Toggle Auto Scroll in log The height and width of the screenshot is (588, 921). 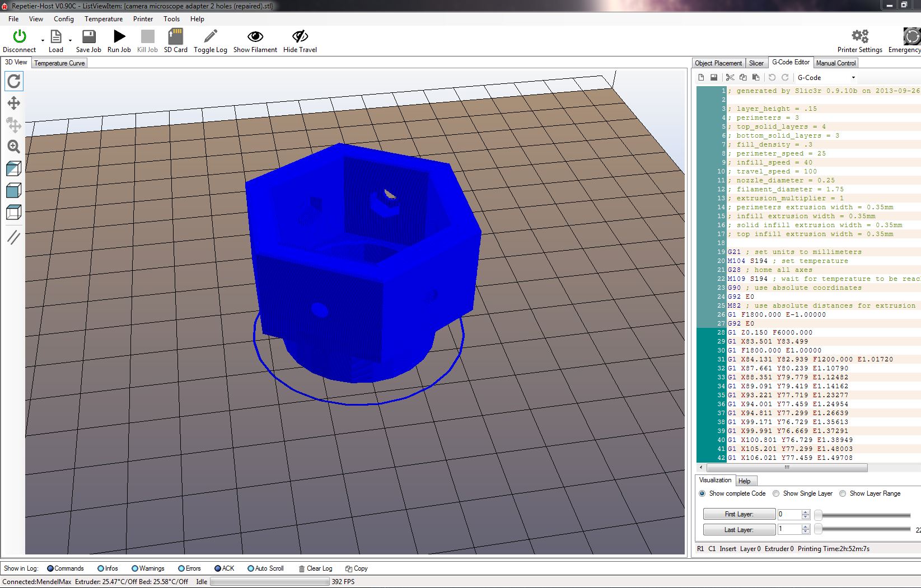(x=265, y=568)
